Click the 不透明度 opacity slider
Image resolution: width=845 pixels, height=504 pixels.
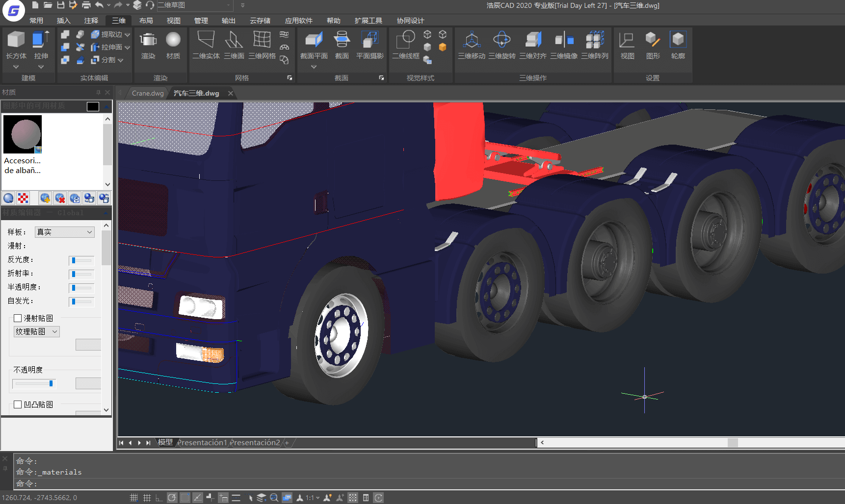[x=34, y=383]
